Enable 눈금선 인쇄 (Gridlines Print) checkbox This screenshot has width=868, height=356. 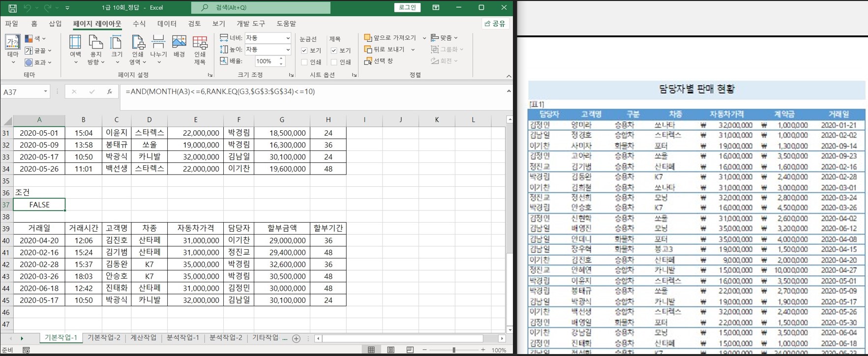(304, 62)
